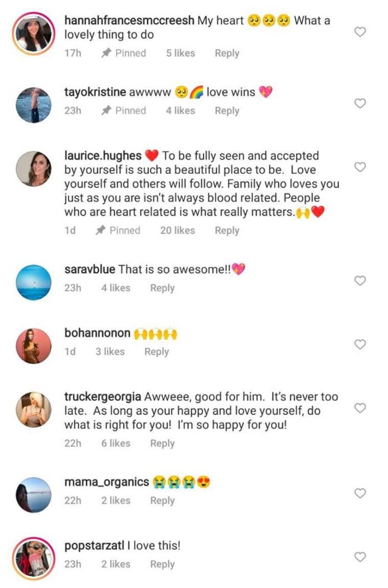Viewport: 388px width, 588px height.
Task: Open mama_organics username link
Action: (106, 482)
